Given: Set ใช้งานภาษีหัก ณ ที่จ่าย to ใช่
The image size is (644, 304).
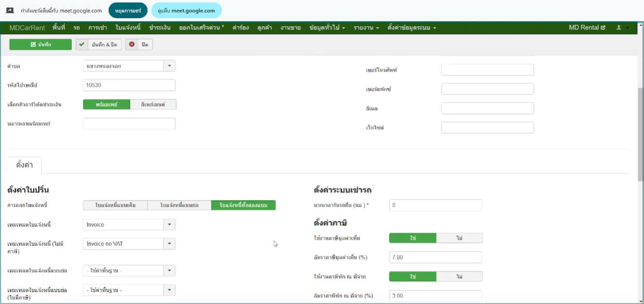Looking at the screenshot, I should click(x=413, y=277).
